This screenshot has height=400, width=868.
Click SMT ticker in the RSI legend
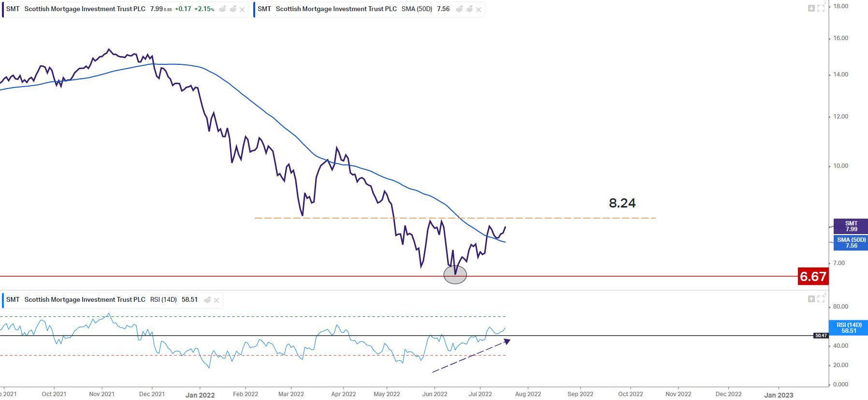tap(13, 299)
